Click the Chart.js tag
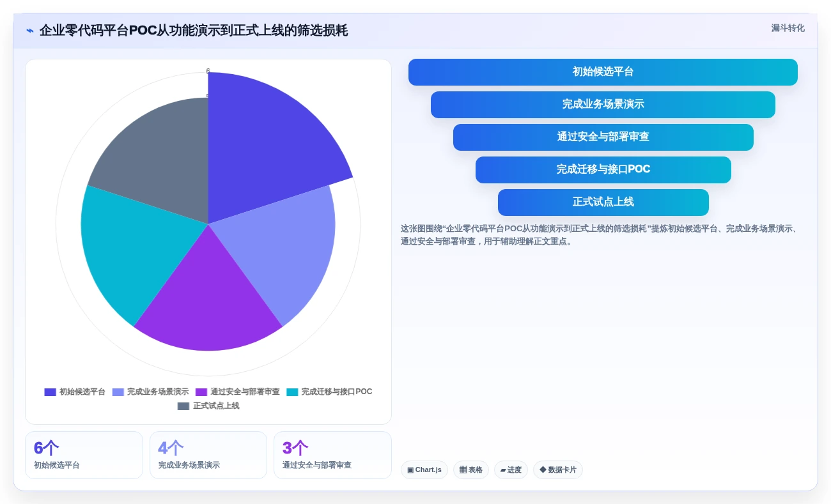The image size is (831, 504). coord(424,470)
